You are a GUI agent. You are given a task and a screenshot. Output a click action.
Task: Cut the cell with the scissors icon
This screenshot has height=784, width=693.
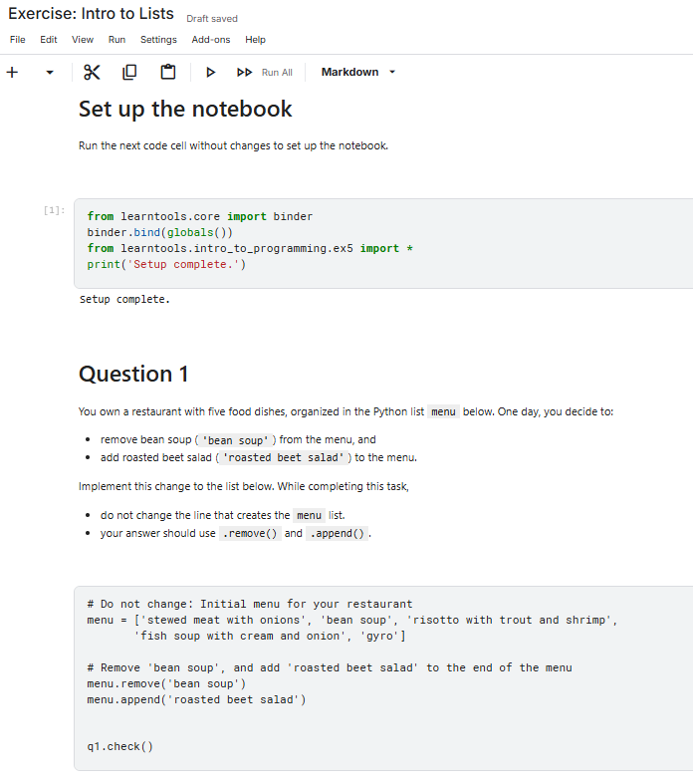pyautogui.click(x=92, y=73)
